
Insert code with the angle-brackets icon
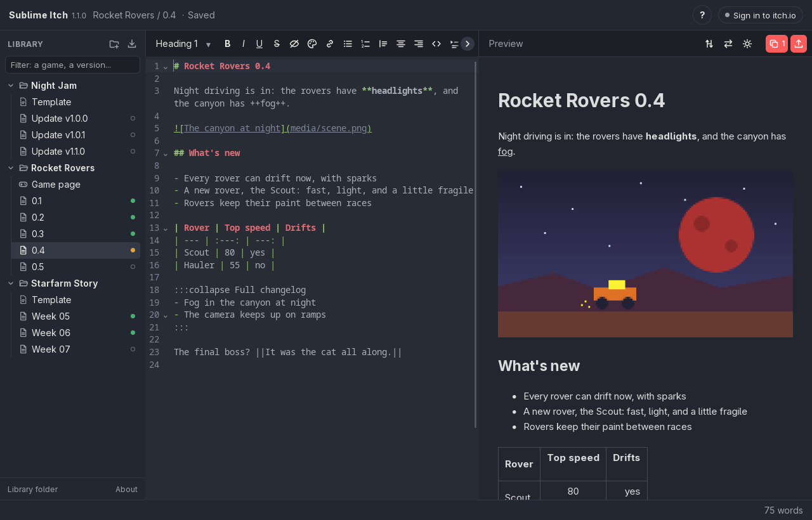tap(436, 44)
